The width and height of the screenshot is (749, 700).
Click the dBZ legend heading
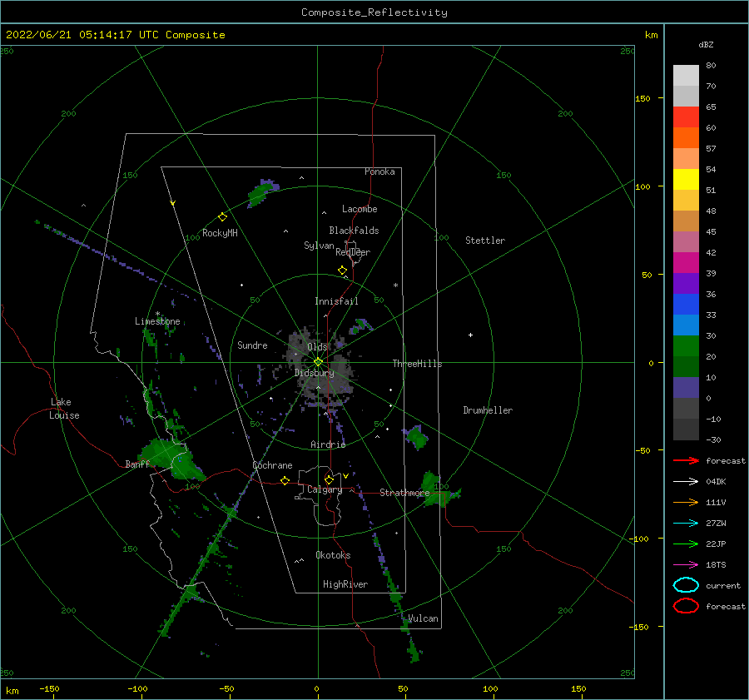706,44
